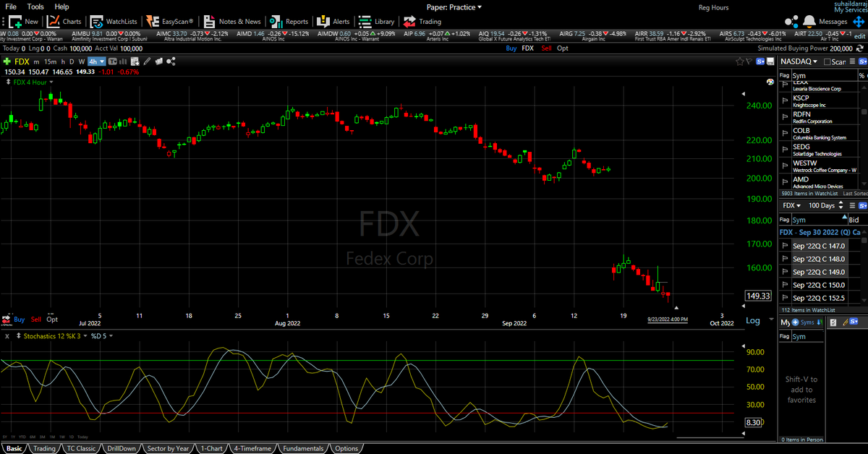Expand the Paper: Practice account dropdown

coord(454,7)
